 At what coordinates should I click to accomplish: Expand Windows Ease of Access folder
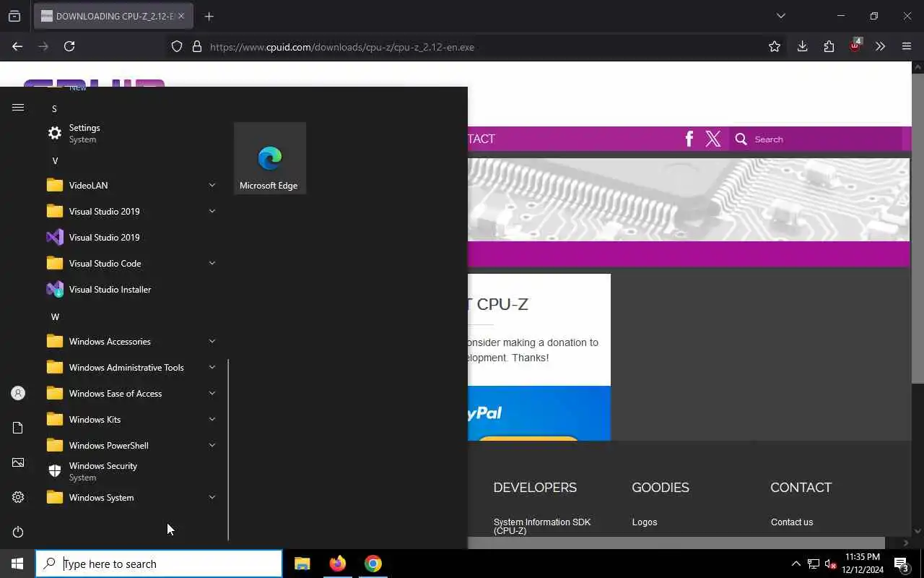130,393
